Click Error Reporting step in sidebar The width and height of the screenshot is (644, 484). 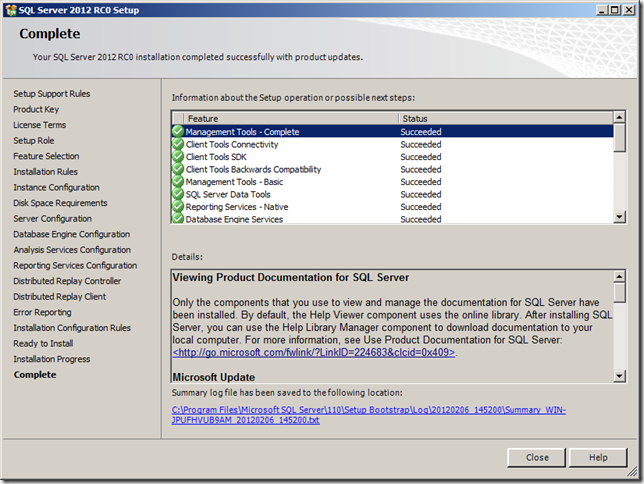click(42, 312)
